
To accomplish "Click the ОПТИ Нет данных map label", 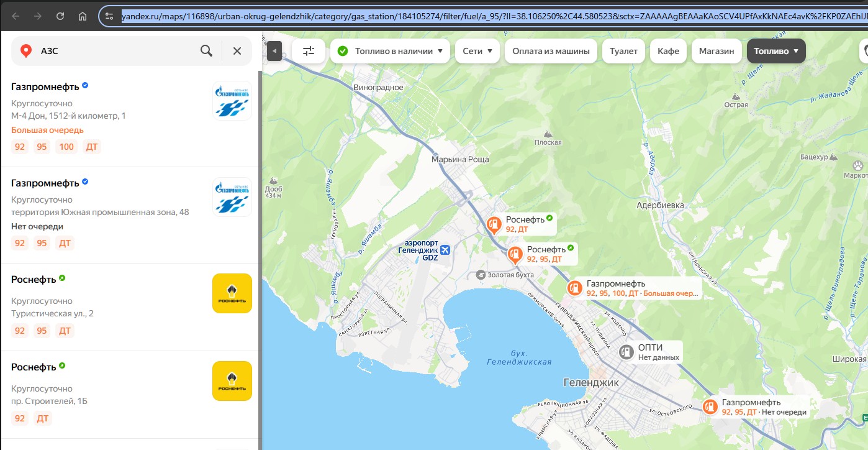I will pyautogui.click(x=659, y=352).
